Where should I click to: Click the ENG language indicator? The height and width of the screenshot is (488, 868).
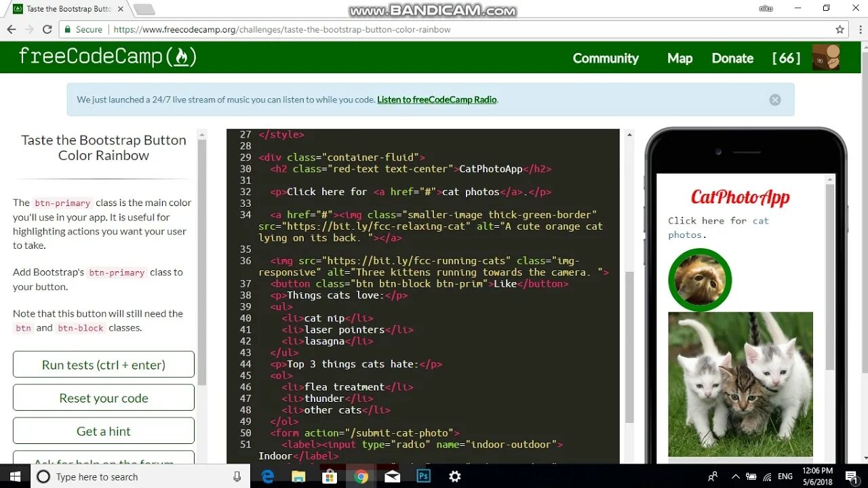785,476
